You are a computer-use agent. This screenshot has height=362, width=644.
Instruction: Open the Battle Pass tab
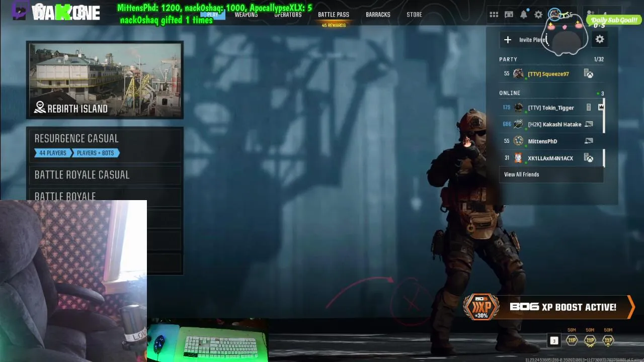[x=334, y=15]
